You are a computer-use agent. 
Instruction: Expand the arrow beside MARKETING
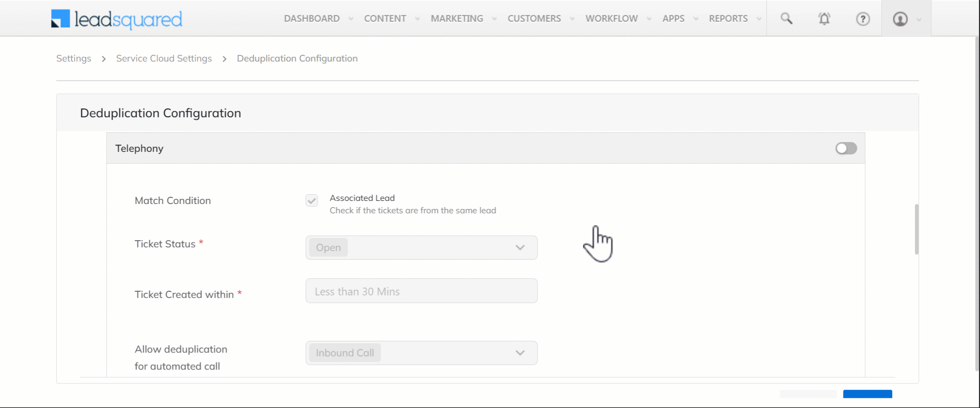tap(494, 19)
